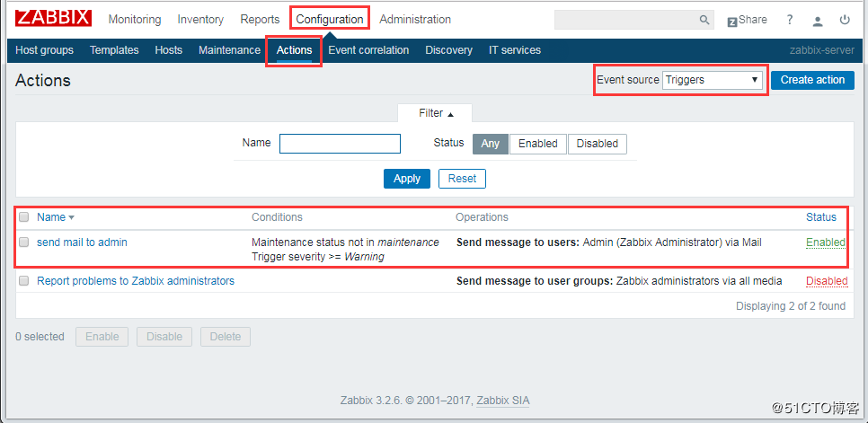Open the Zabbix SIA footer link

click(503, 401)
